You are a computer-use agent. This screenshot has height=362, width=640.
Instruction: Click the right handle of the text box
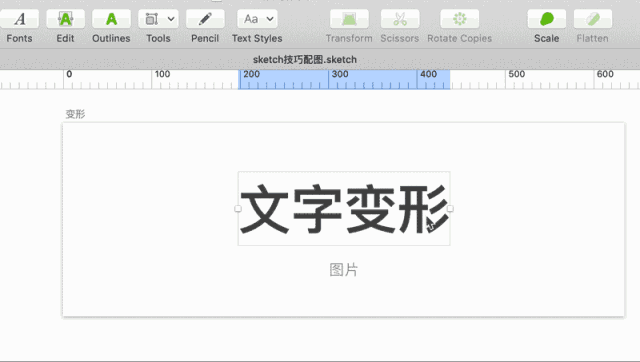(x=450, y=209)
